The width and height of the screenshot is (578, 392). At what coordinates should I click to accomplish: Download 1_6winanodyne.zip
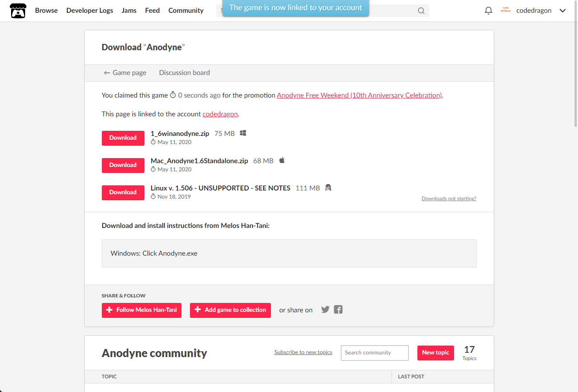point(123,138)
